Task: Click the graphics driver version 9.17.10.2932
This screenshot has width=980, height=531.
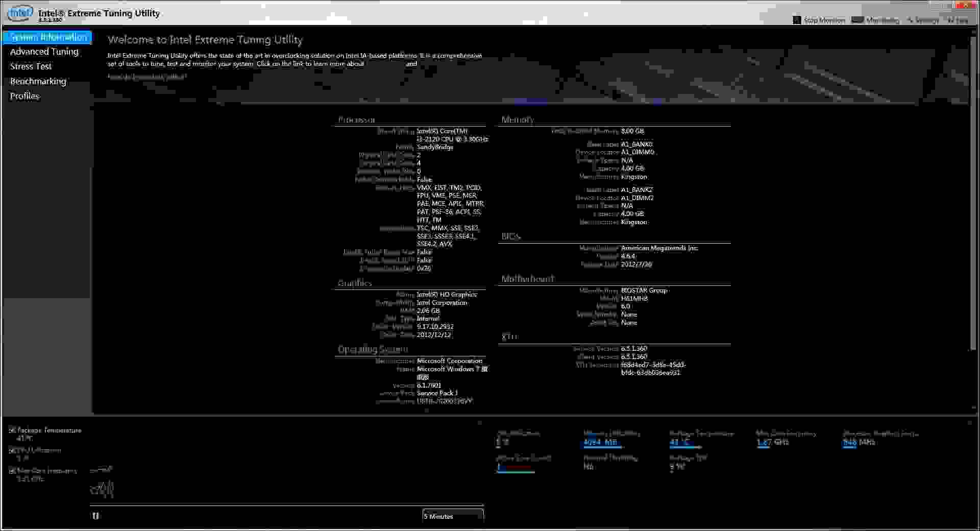Action: 435,327
